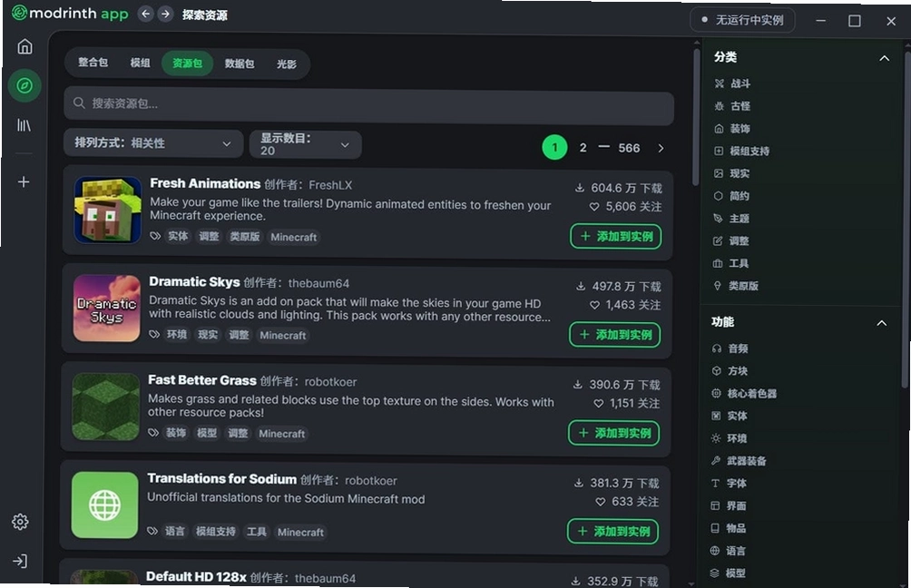The width and height of the screenshot is (911, 588).
Task: Toggle the 古怪 category filter
Action: 732,106
